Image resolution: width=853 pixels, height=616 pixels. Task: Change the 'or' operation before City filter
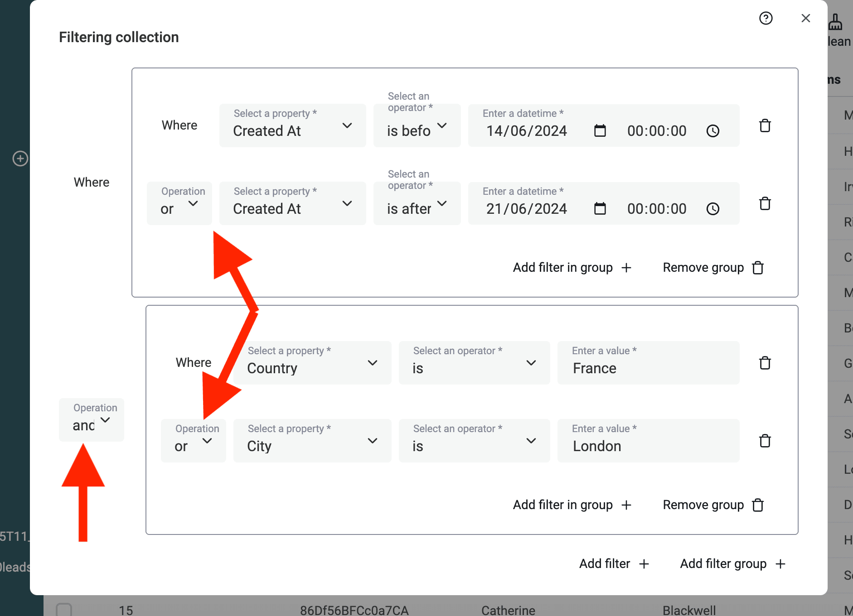(193, 441)
